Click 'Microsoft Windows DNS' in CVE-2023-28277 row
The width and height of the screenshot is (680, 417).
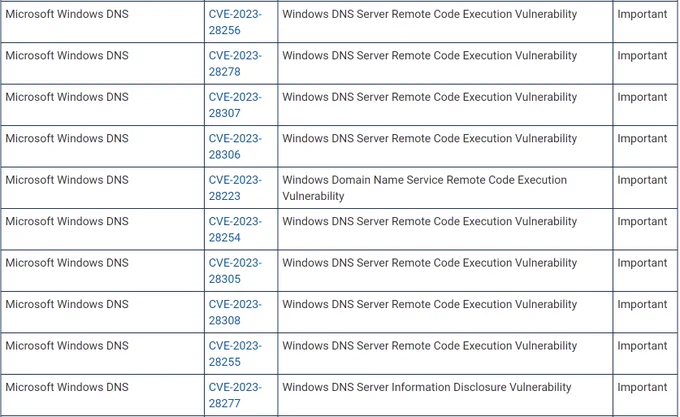pos(67,387)
